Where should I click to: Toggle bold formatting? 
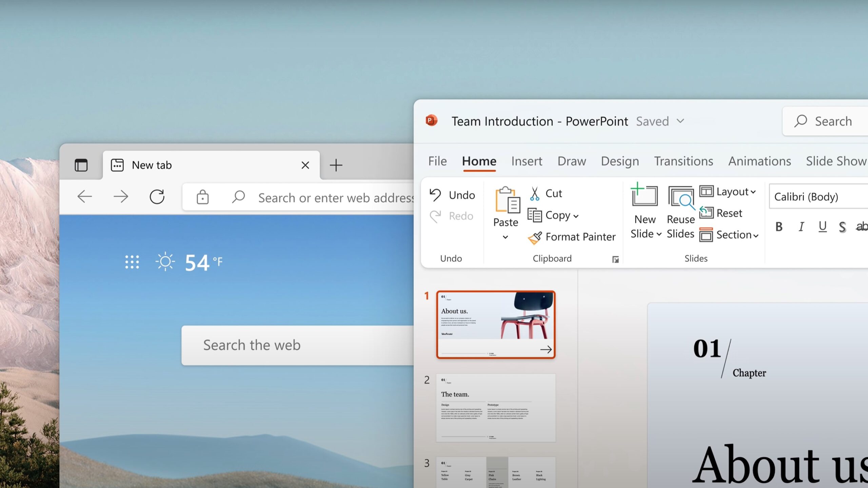point(779,227)
